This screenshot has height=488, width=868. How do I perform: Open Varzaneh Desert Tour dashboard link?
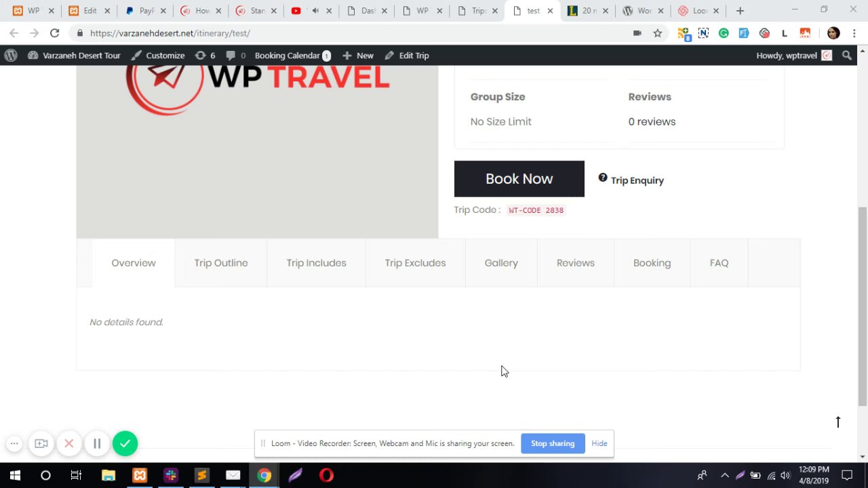tap(74, 56)
